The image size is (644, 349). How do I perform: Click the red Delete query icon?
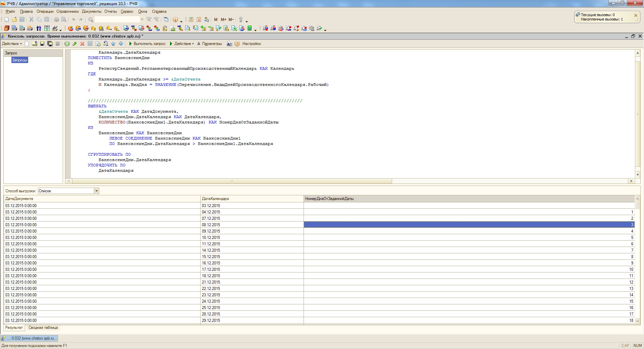82,44
